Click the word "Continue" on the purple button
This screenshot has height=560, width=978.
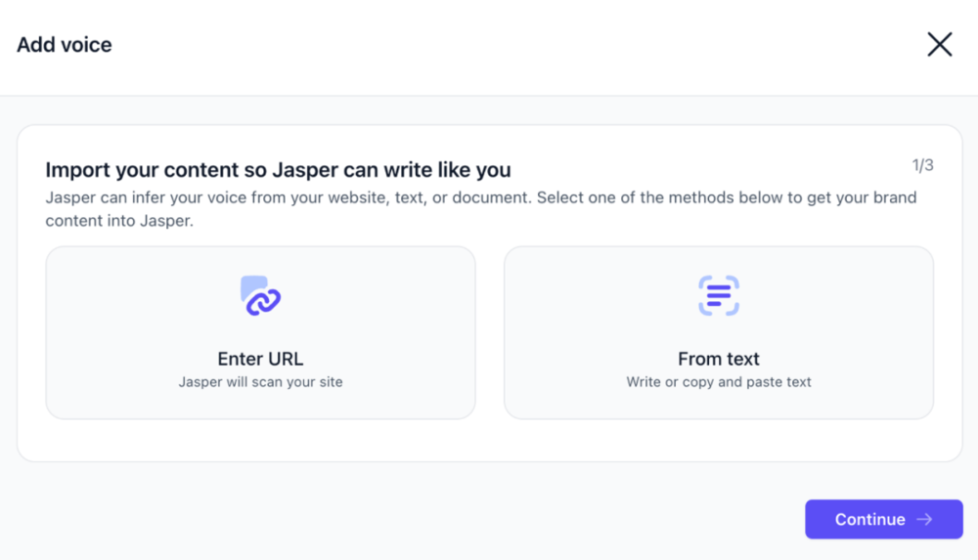[869, 520]
